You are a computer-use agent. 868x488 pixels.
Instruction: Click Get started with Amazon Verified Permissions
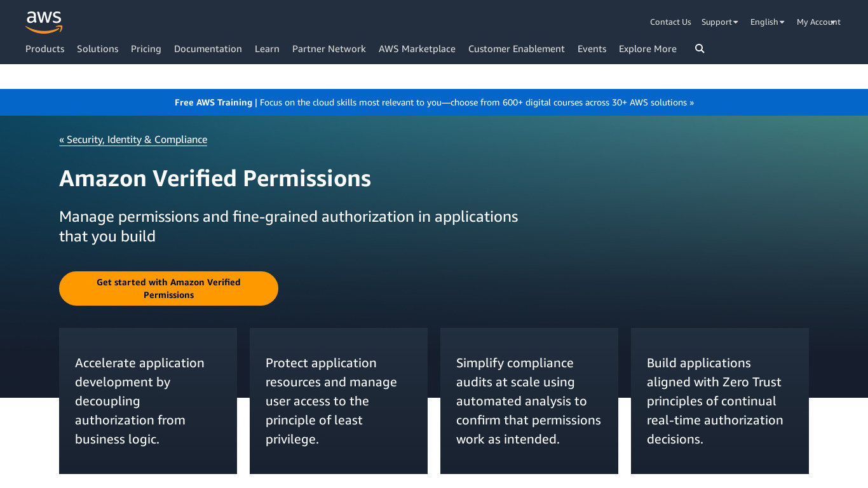[168, 288]
